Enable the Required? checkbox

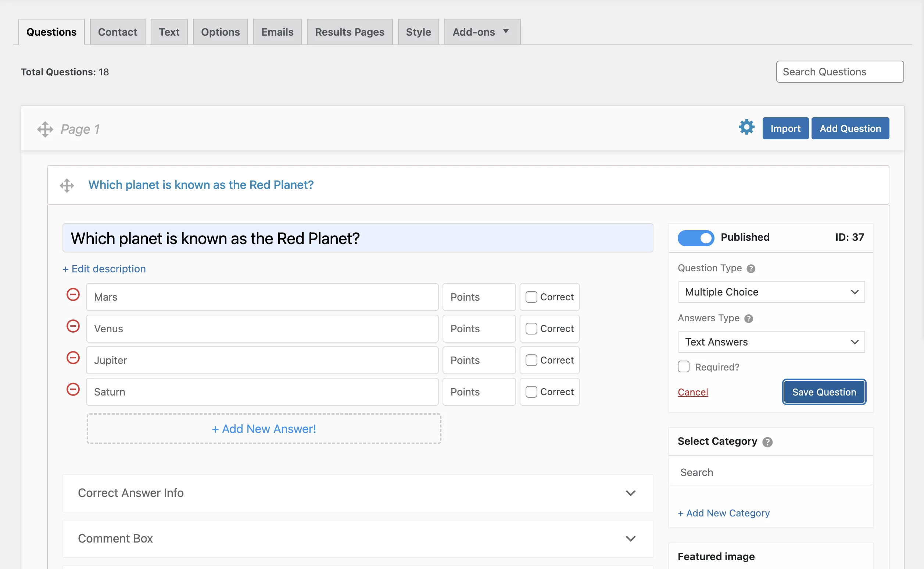point(684,366)
